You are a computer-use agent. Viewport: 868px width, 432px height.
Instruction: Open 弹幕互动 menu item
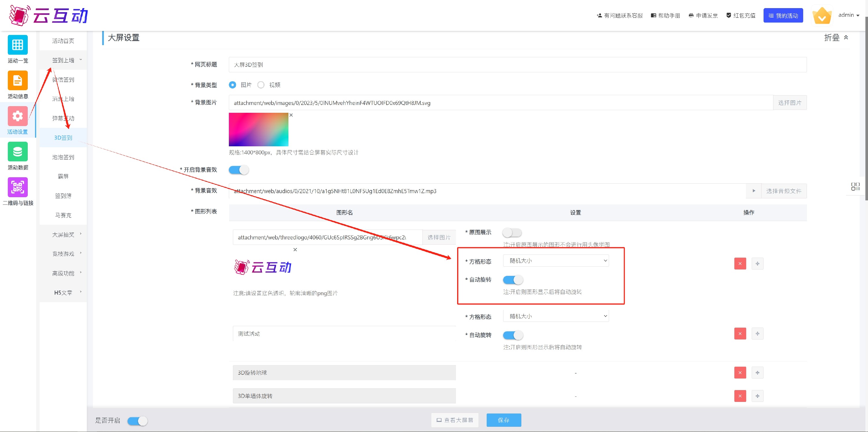click(x=63, y=118)
